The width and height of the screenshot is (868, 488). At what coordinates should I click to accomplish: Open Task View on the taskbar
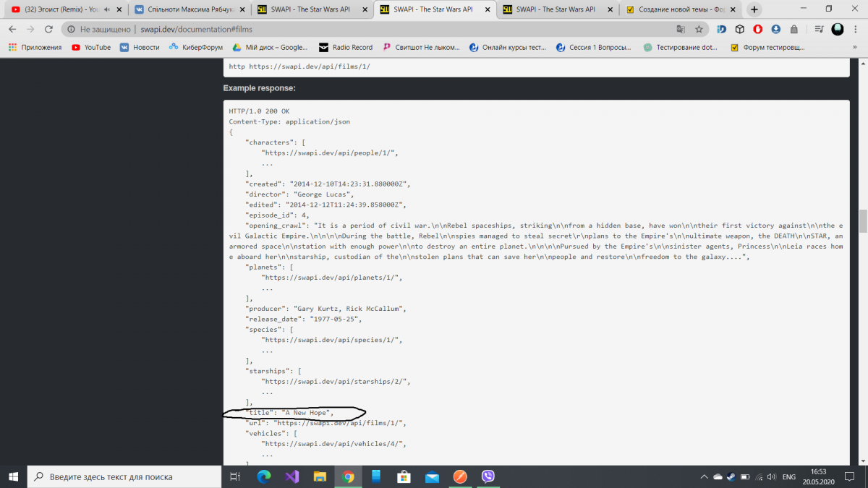235,476
